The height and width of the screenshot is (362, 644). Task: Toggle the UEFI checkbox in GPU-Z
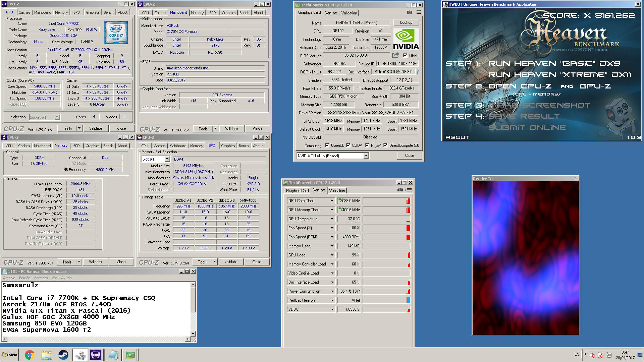[405, 55]
